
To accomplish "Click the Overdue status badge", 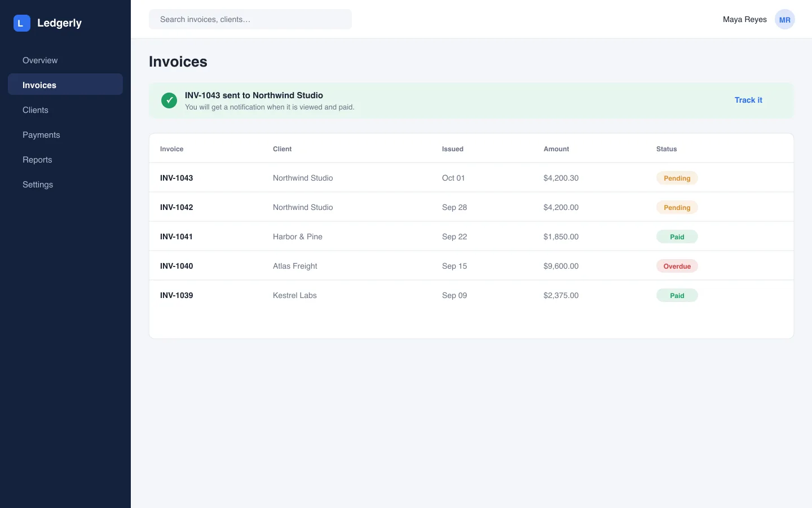I will pyautogui.click(x=677, y=266).
